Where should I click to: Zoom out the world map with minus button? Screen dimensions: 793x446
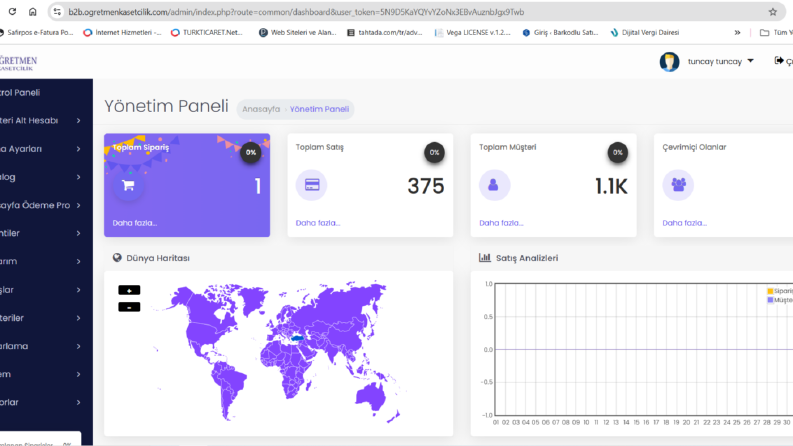(x=129, y=307)
